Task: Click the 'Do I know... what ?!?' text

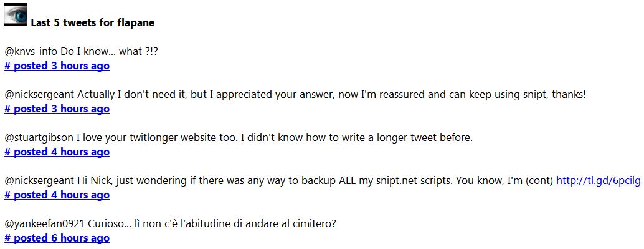Action: tap(110, 52)
